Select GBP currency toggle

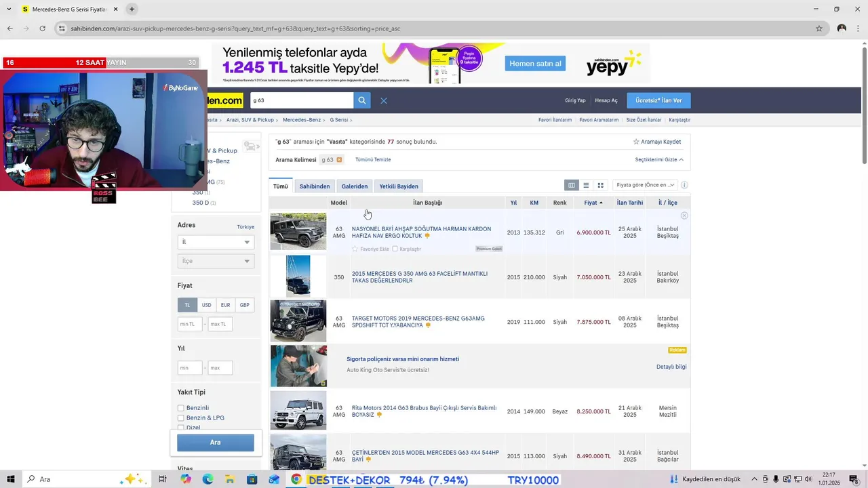tap(244, 305)
